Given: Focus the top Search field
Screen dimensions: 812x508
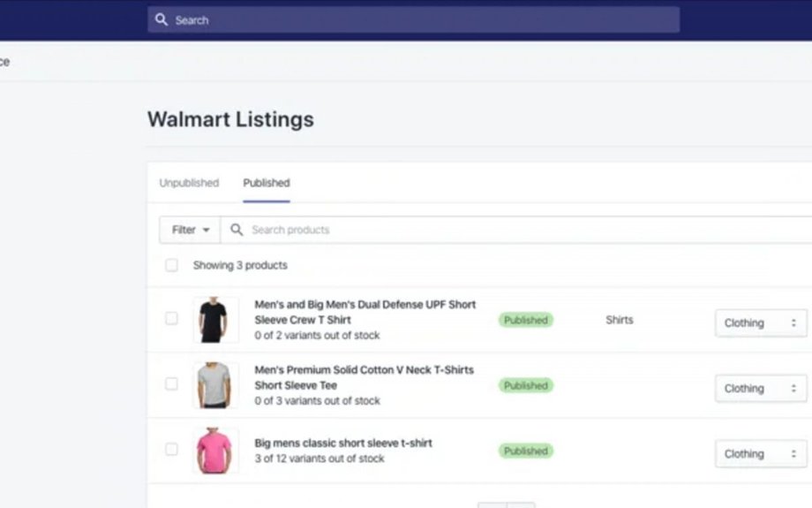Looking at the screenshot, I should (x=413, y=19).
